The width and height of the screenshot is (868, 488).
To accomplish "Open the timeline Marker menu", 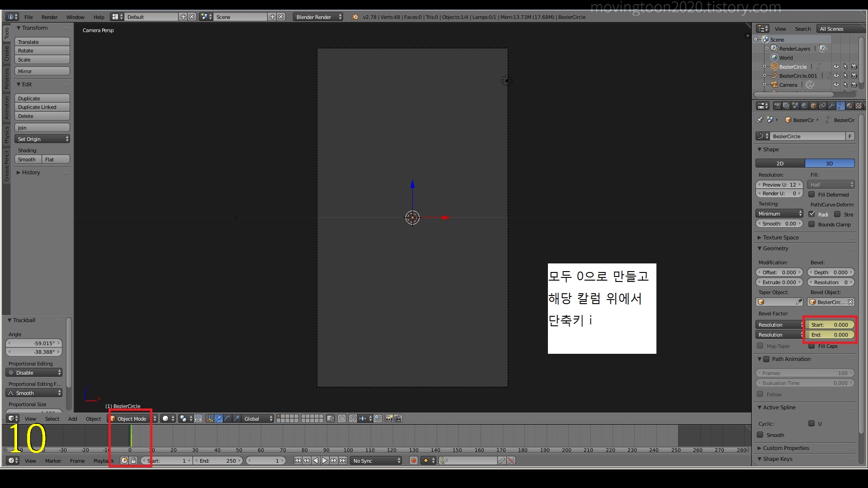I will 53,460.
